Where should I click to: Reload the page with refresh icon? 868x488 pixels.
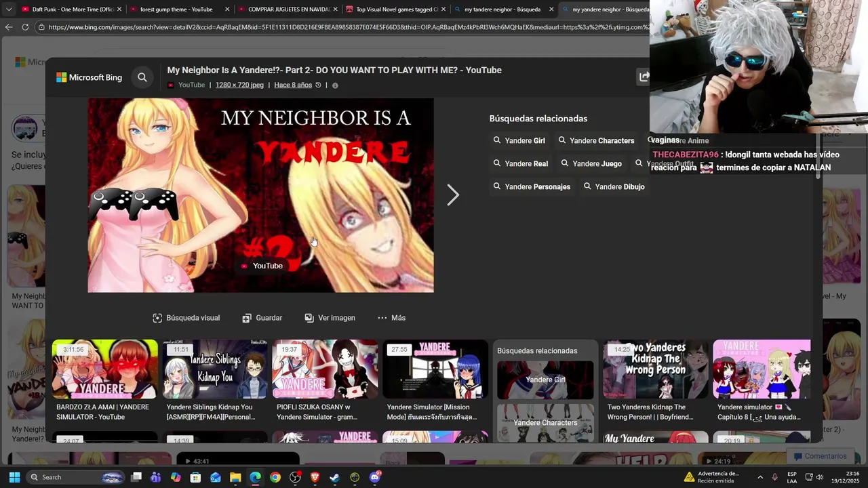(25, 27)
